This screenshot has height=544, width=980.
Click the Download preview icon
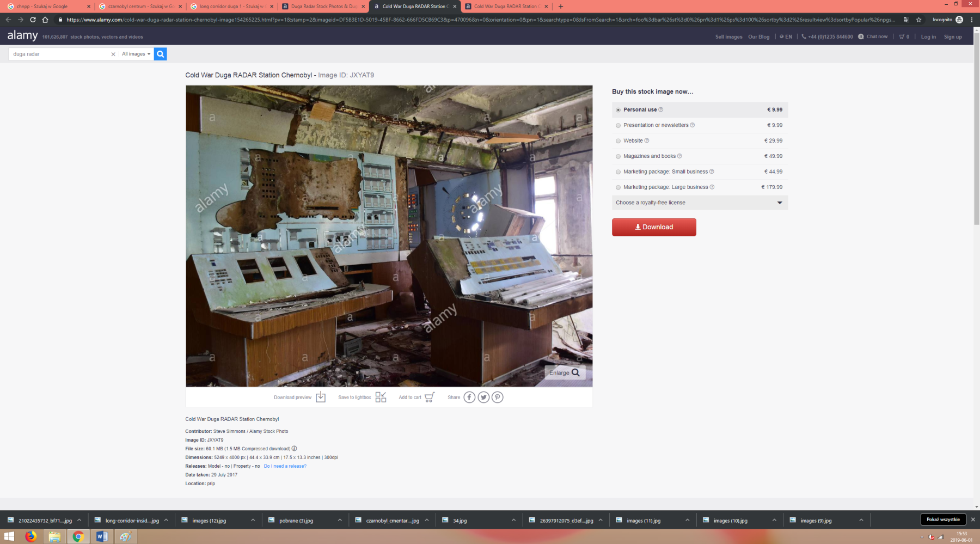[x=321, y=397]
